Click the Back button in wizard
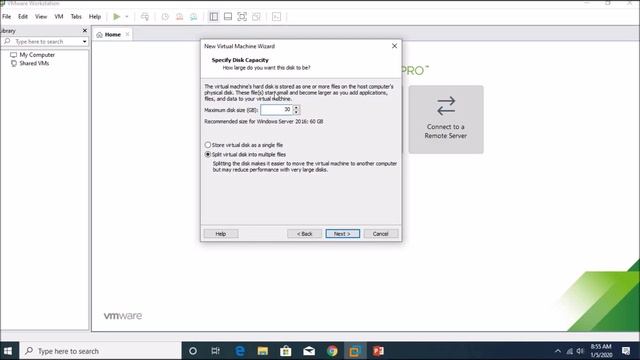This screenshot has width=640, height=360. [x=304, y=234]
